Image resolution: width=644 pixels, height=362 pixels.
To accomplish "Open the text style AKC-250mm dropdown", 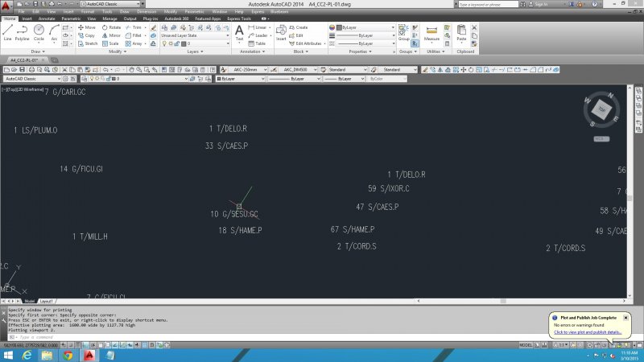I will point(248,70).
